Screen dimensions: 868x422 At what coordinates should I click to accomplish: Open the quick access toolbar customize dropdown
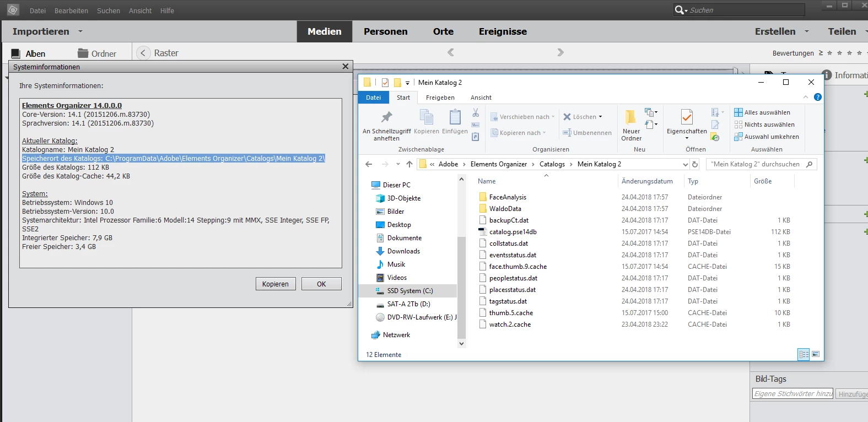[x=408, y=83]
